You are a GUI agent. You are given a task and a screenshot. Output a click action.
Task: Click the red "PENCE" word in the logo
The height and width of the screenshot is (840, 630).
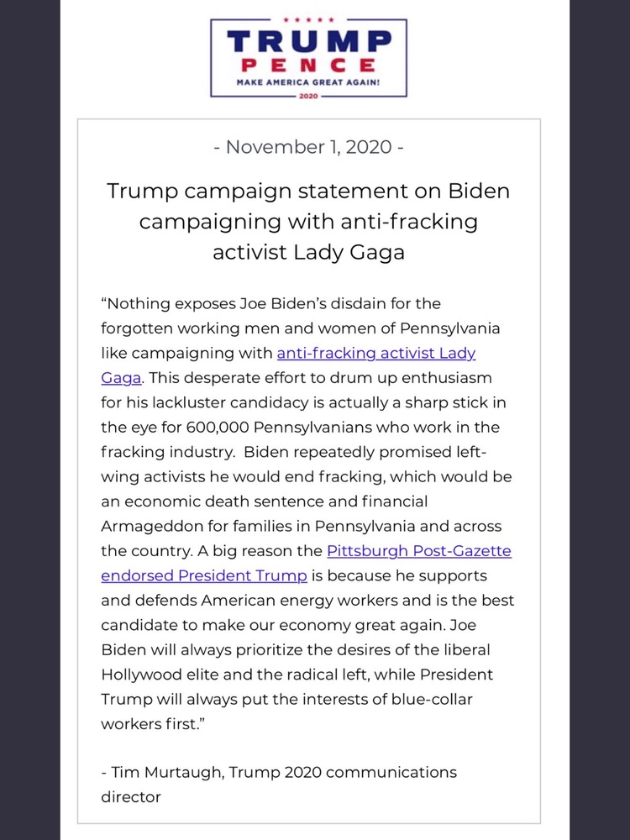click(x=308, y=66)
